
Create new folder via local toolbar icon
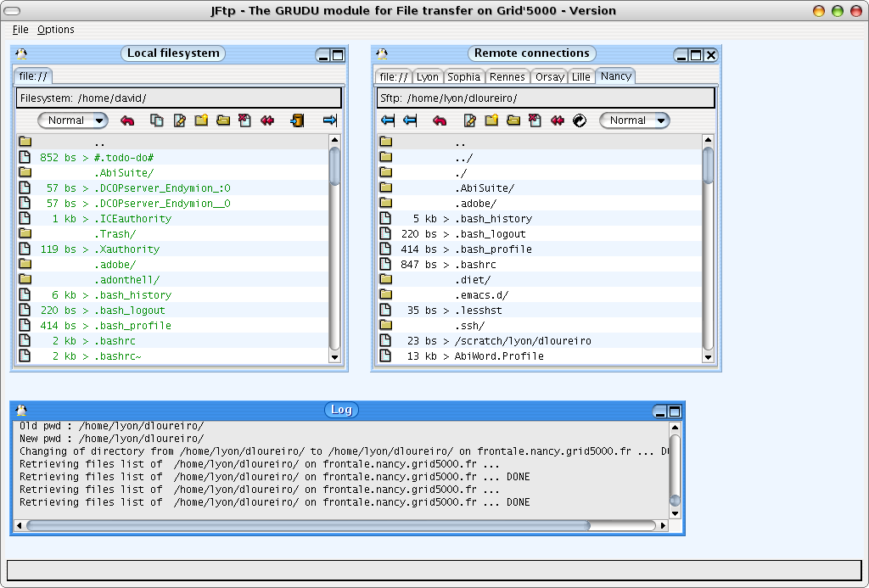[x=201, y=120]
